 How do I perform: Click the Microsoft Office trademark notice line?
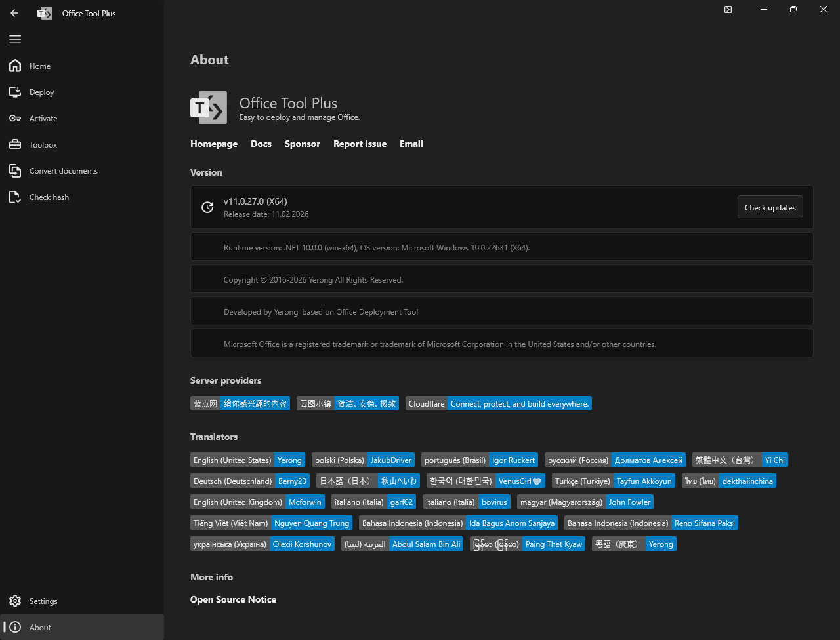[440, 344]
